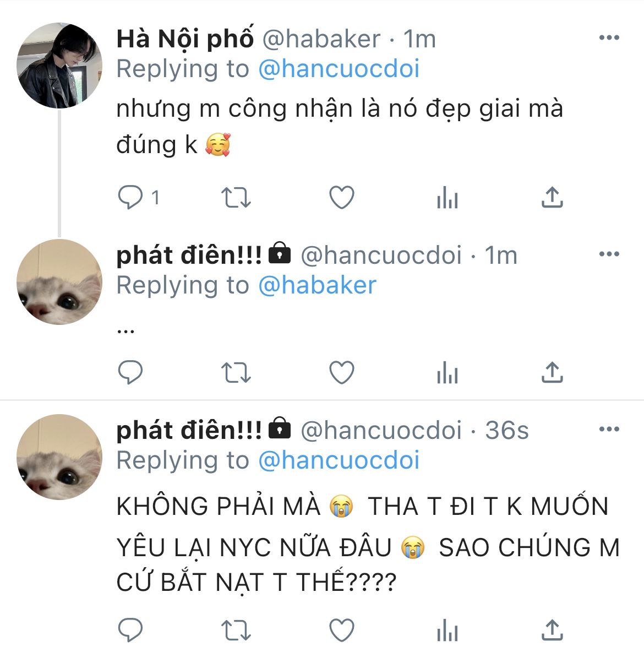The width and height of the screenshot is (644, 652).
Task: Open the @habaker mention link
Action: (317, 285)
